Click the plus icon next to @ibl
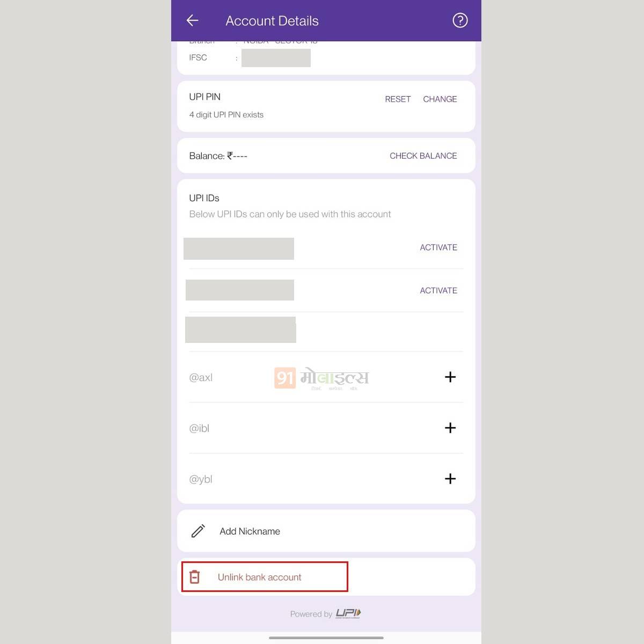Image resolution: width=644 pixels, height=644 pixels. [x=450, y=428]
